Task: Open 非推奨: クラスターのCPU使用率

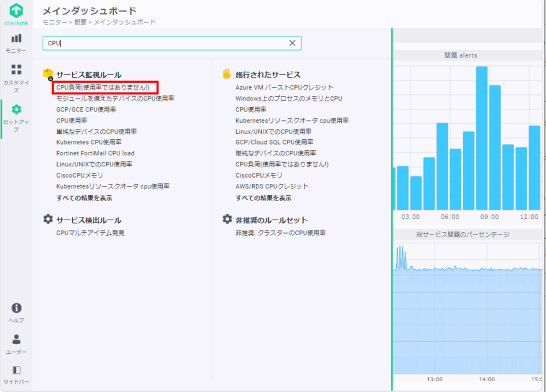Action: [x=280, y=233]
